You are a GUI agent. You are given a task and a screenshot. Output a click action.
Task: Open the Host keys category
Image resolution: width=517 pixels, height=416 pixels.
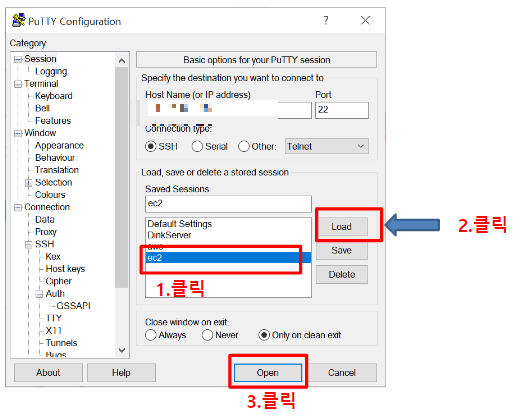(65, 269)
